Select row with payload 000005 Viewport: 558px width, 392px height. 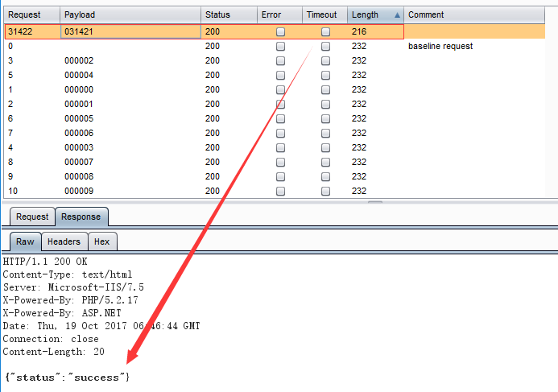275,119
